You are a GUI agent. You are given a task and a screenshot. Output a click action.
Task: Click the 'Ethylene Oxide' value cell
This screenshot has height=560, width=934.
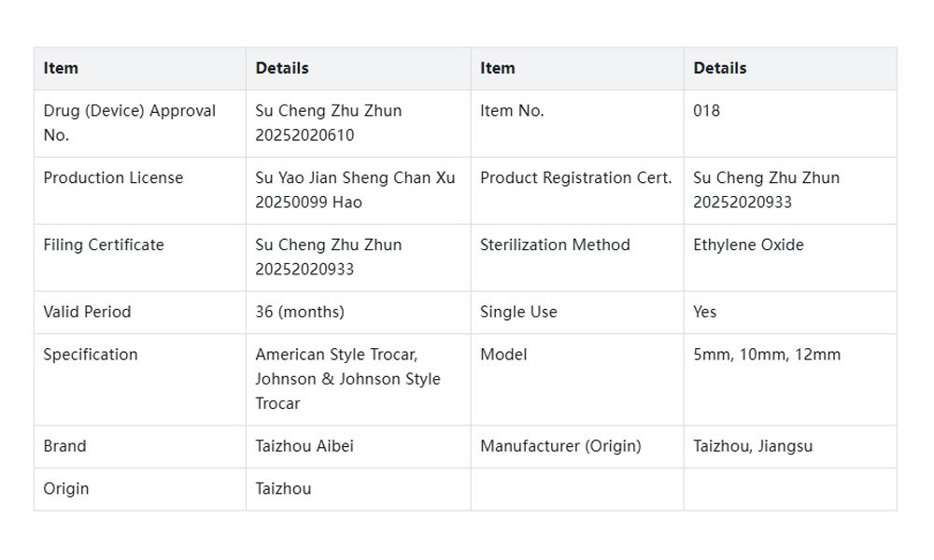click(x=748, y=245)
